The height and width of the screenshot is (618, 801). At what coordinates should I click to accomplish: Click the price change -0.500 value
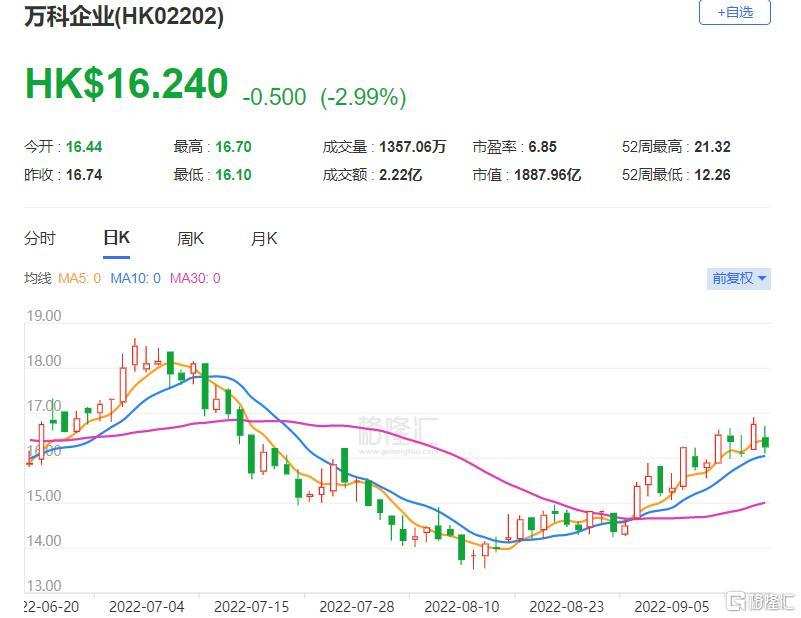coord(274,97)
